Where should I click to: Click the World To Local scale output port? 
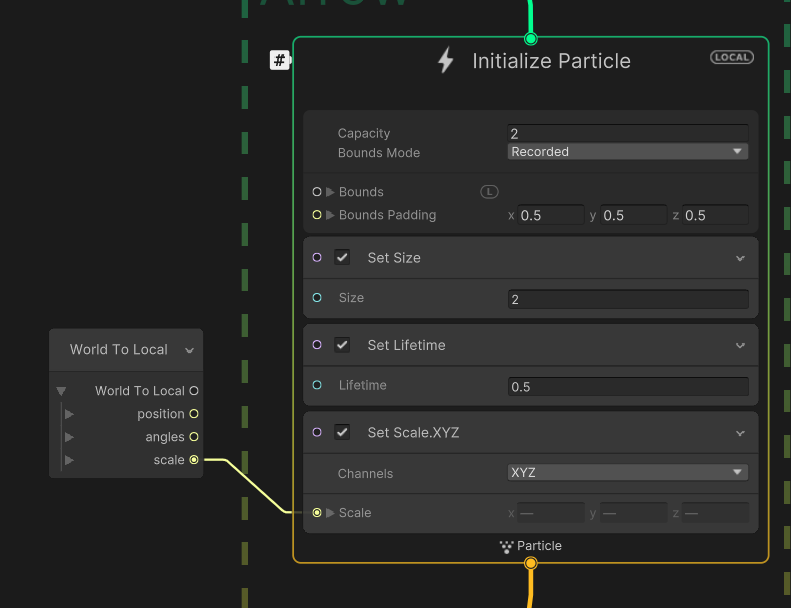[x=194, y=460]
